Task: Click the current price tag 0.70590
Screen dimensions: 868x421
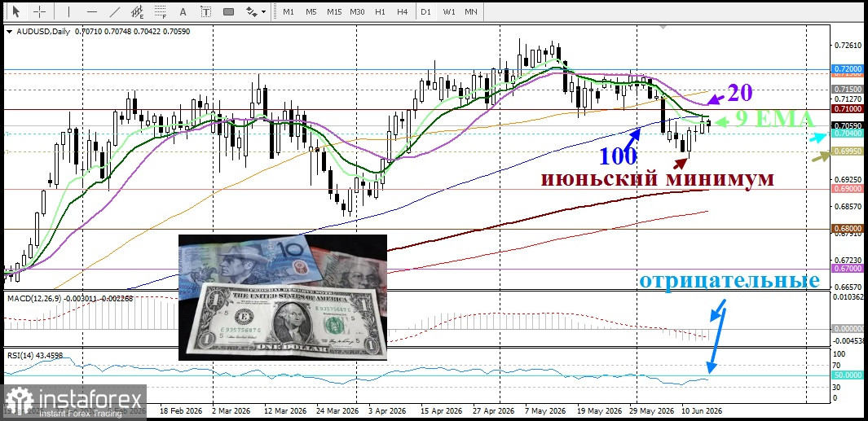Action: click(847, 125)
